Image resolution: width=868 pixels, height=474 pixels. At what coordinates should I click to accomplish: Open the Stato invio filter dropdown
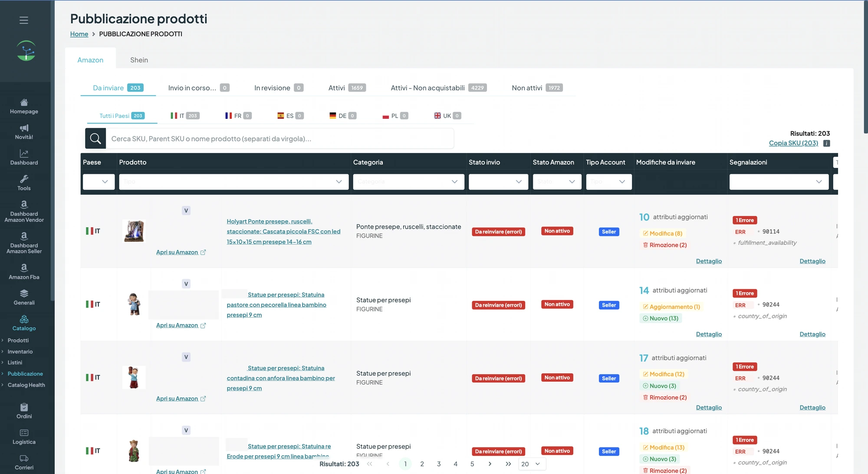tap(498, 182)
